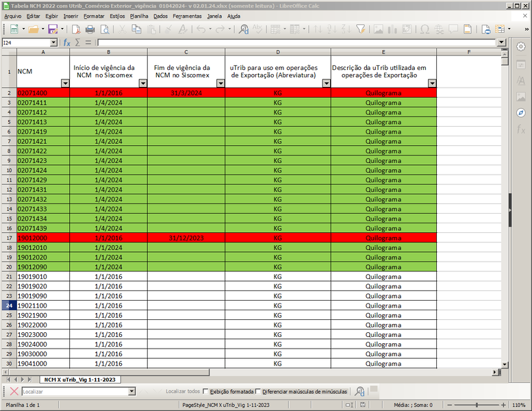Open the Save button dropdown arrow

click(x=62, y=29)
